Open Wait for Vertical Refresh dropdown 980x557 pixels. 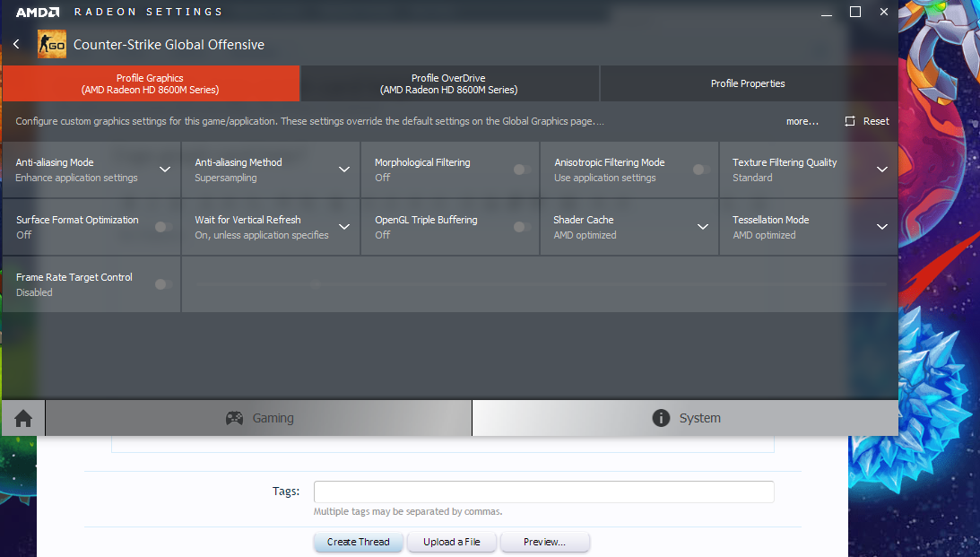[x=344, y=227]
